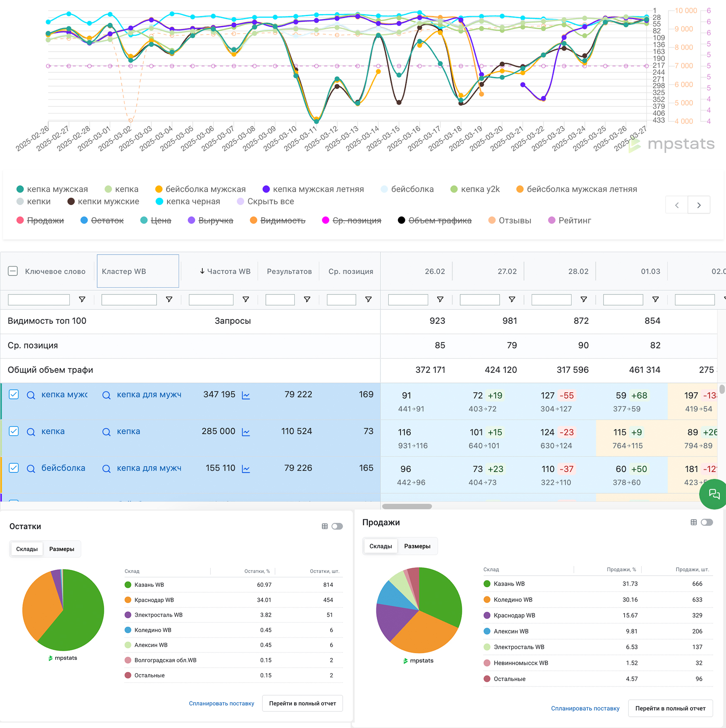
Task: Go to previous legend page arrow
Action: [677, 205]
